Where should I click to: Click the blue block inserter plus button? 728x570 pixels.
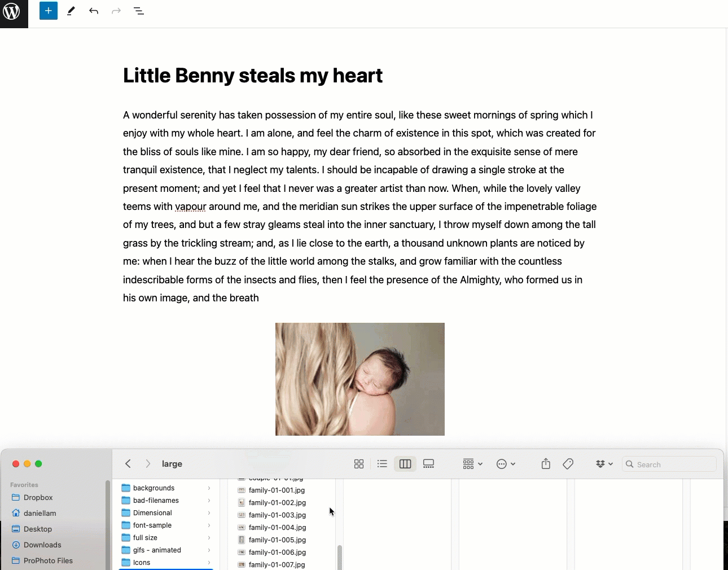click(x=49, y=11)
